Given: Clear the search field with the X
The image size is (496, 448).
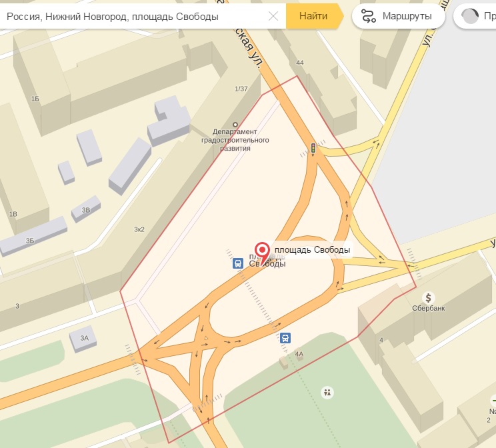Looking at the screenshot, I should point(273,16).
